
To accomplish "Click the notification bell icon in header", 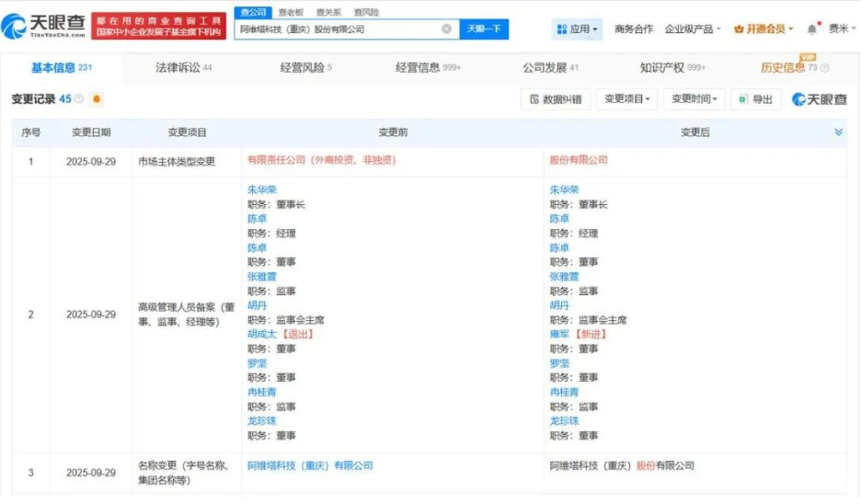I will (x=812, y=29).
